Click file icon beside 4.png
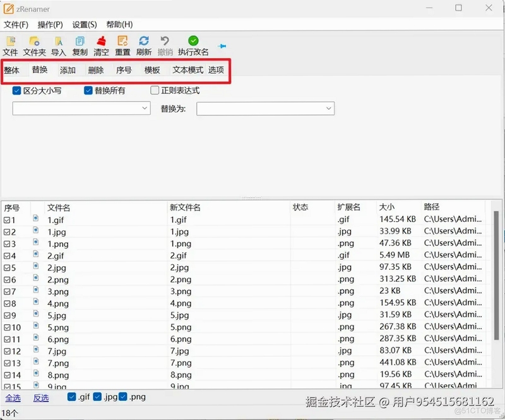 pos(36,302)
